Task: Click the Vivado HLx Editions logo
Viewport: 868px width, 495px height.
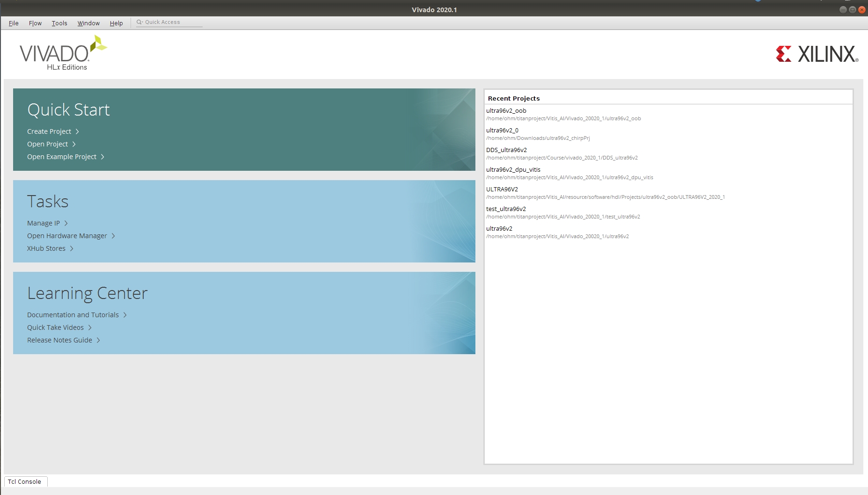Action: click(63, 54)
